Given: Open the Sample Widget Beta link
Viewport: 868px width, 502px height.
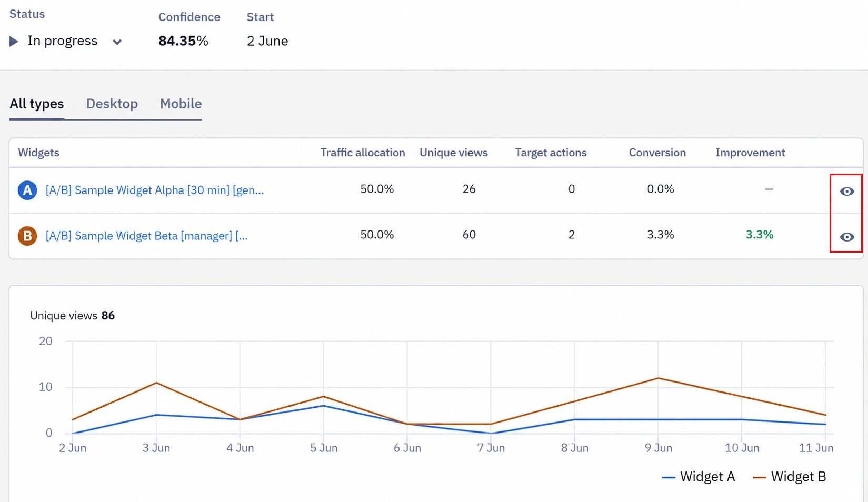Looking at the screenshot, I should (x=146, y=236).
